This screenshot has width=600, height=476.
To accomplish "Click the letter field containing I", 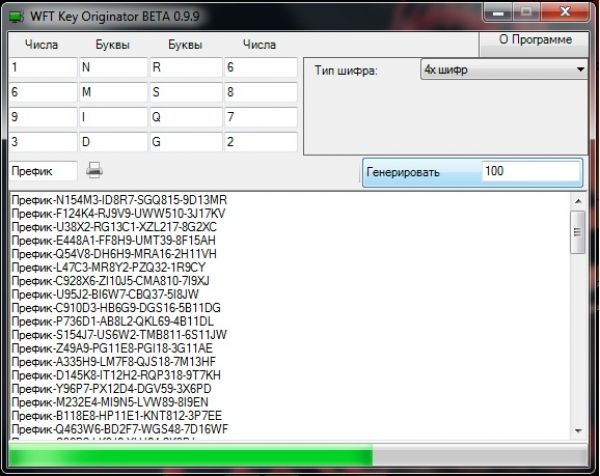I will click(x=113, y=117).
